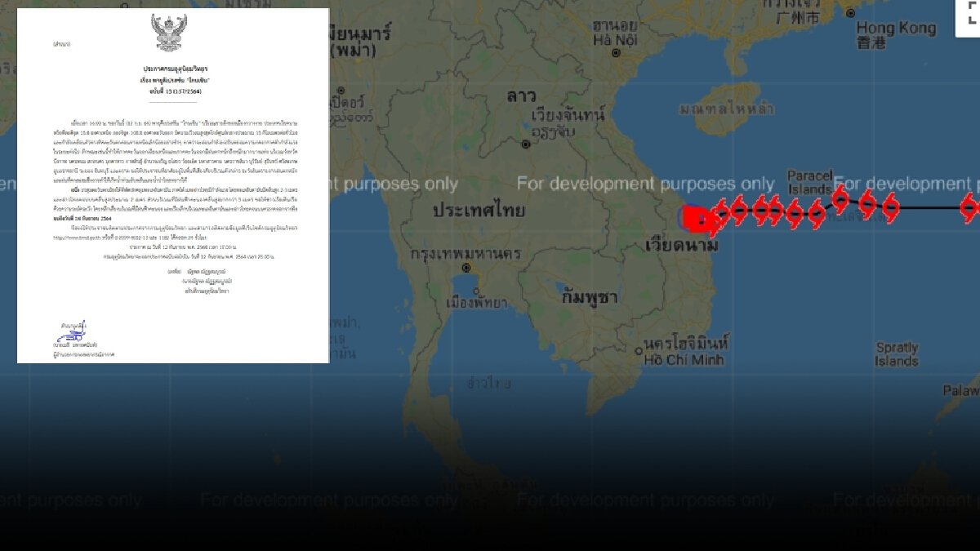Viewport: 980px width, 551px height.
Task: Select the typhoon marker directly below Paracel Islands label
Action: click(817, 215)
